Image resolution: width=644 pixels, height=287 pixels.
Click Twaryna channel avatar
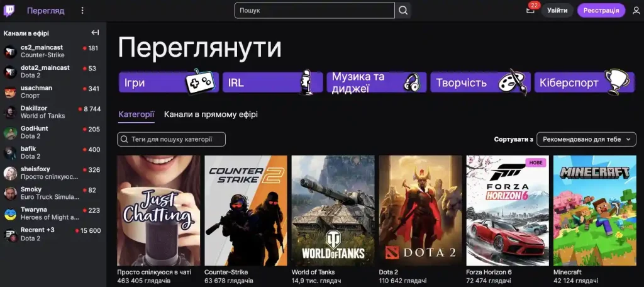tap(10, 213)
